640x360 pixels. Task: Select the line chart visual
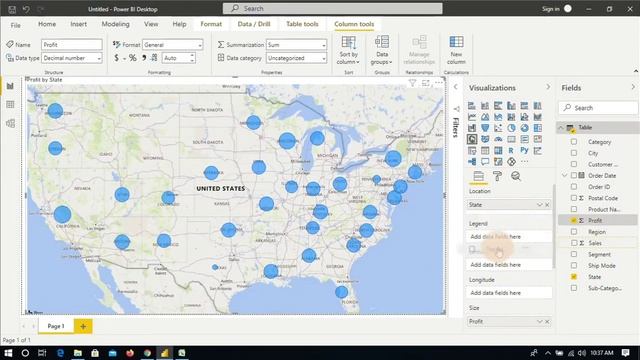(x=472, y=117)
